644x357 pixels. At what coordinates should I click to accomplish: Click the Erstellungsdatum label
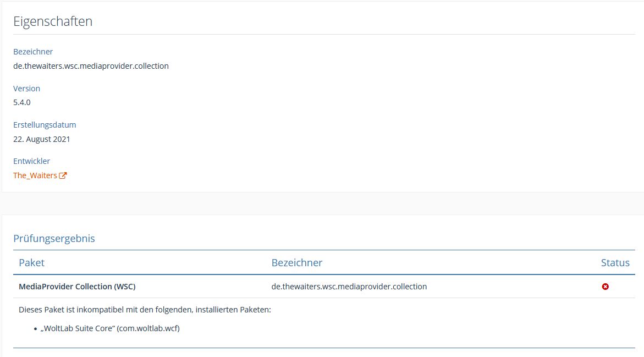pos(45,125)
